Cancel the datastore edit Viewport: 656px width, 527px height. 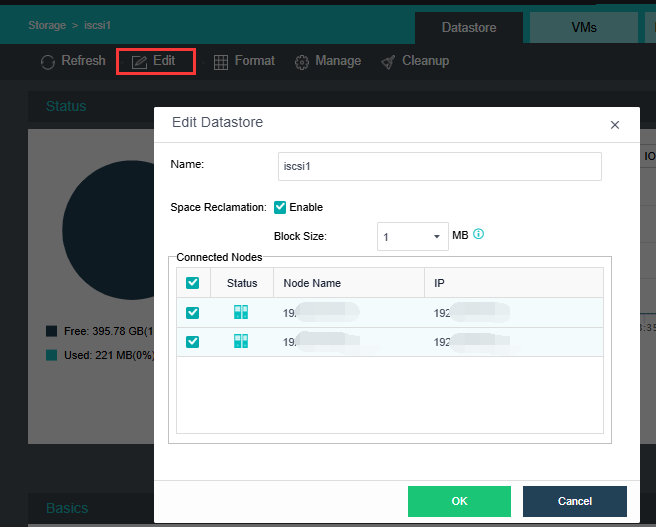coord(574,501)
